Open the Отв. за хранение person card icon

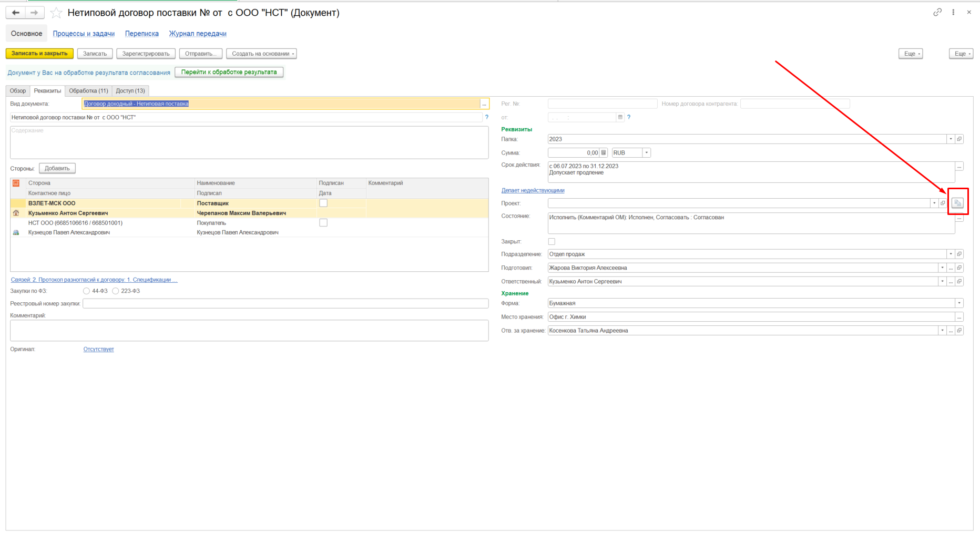tap(959, 331)
